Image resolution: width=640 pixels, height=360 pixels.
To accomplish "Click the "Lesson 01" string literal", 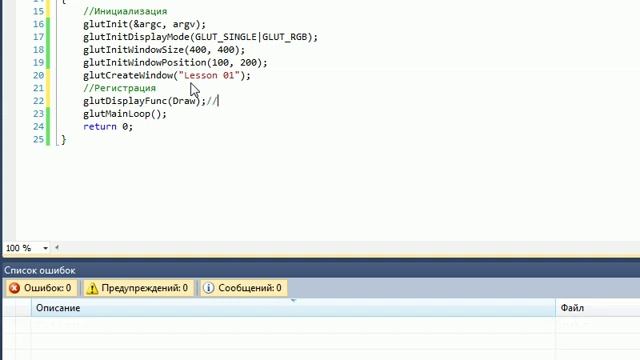I will tap(209, 76).
